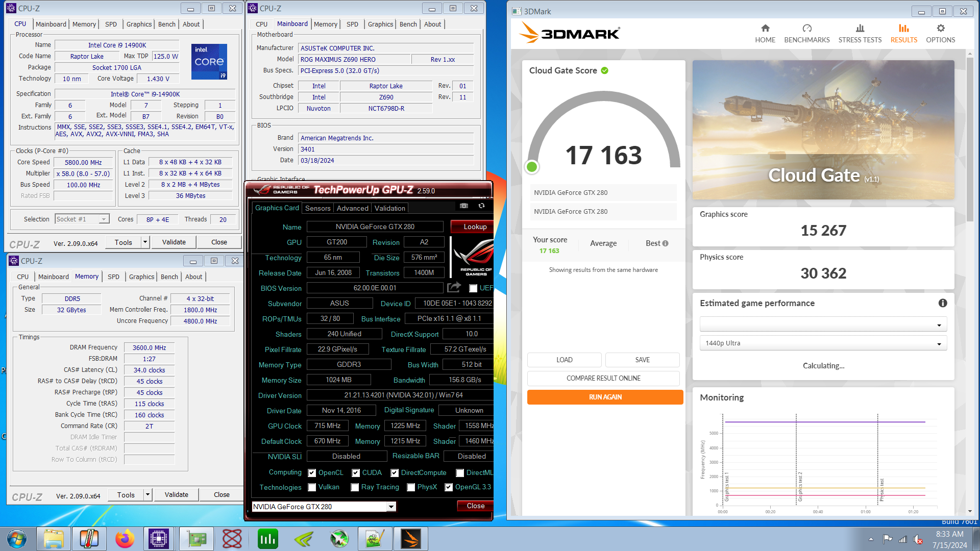This screenshot has height=551, width=980.
Task: Open the GPU selector dropdown in GPU-Z
Action: 391,507
